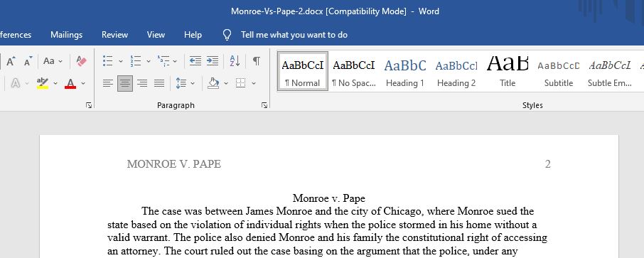Apply borders icon
This screenshot has width=644, height=258.
point(241,83)
